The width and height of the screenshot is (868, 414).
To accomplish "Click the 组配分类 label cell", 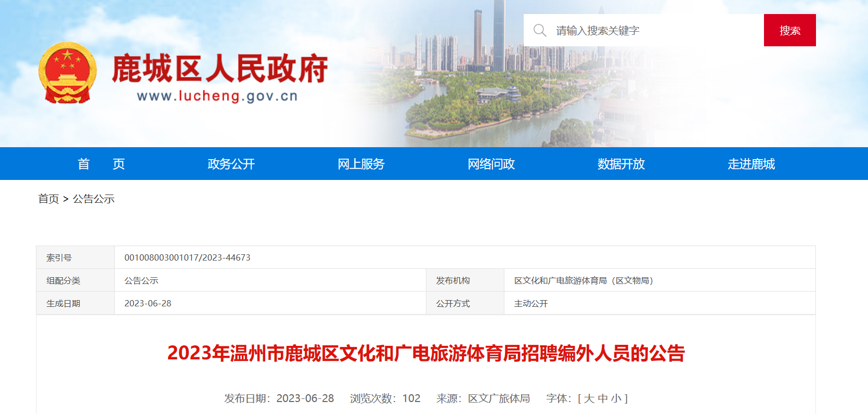I will pyautogui.click(x=75, y=280).
